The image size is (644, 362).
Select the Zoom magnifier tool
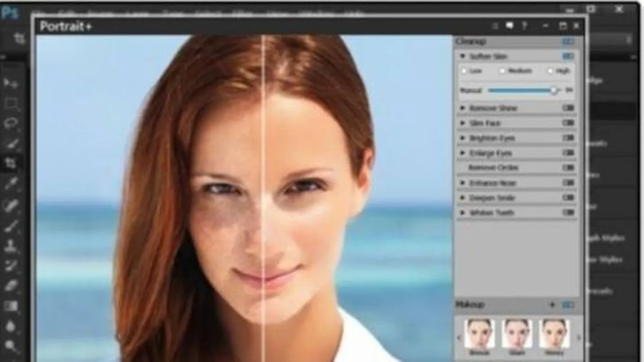10,346
